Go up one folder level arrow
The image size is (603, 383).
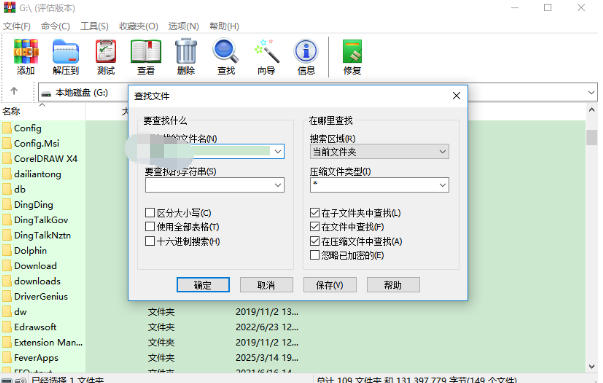point(14,91)
